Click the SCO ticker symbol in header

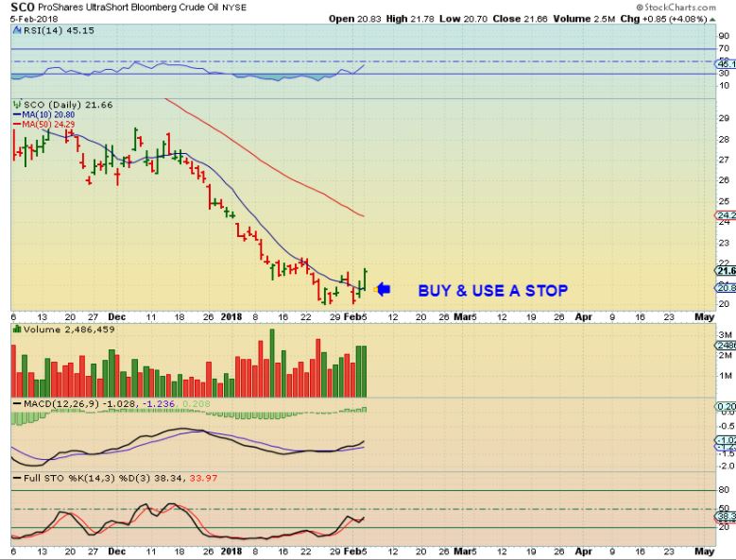pyautogui.click(x=23, y=8)
